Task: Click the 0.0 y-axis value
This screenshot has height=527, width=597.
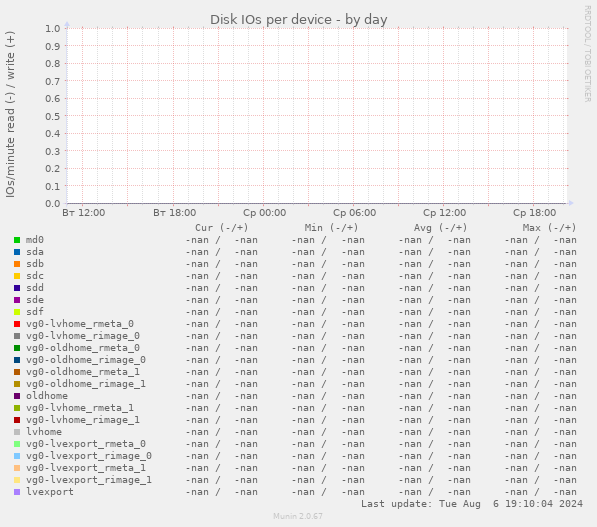Action: coord(53,203)
